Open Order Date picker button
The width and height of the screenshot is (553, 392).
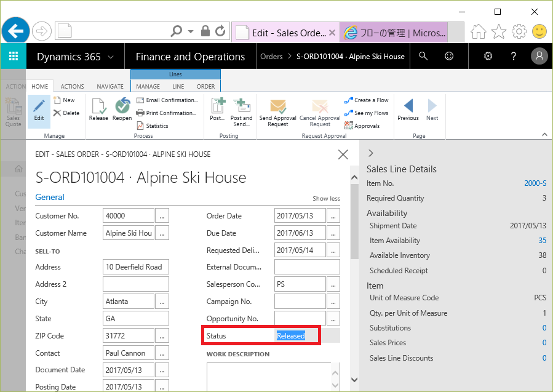[x=333, y=215]
